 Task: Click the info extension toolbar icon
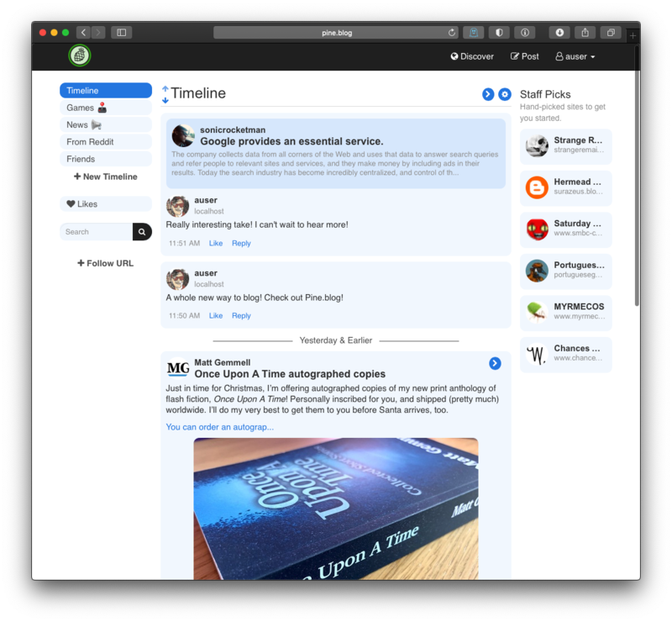tap(525, 33)
